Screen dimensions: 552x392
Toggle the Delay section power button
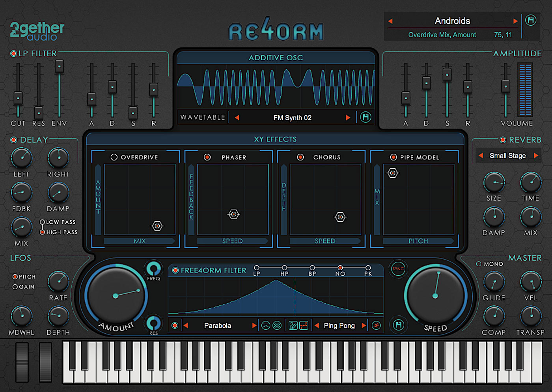(14, 140)
